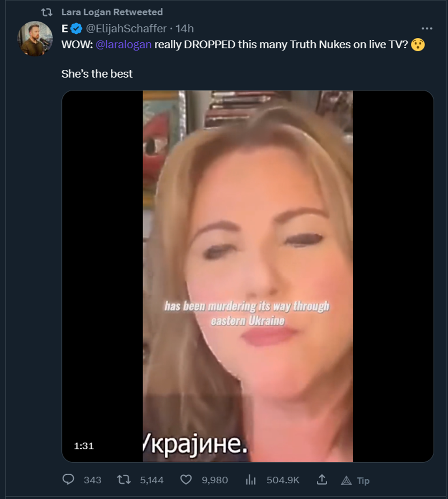Click the 504.9K views count
Image resolution: width=448 pixels, height=499 pixels.
(x=283, y=480)
